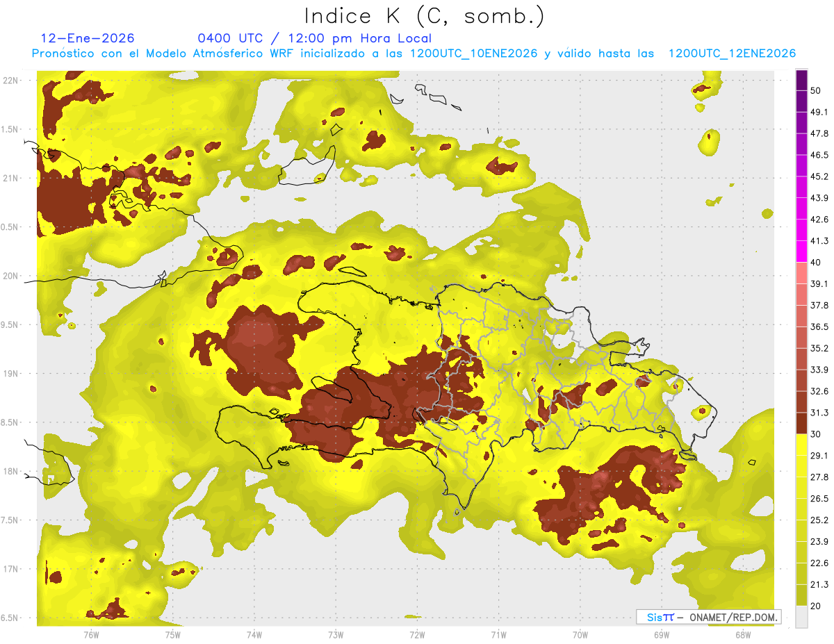Image resolution: width=834 pixels, height=644 pixels.
Task: Click the longitude label 76W
Action: pyautogui.click(x=91, y=634)
